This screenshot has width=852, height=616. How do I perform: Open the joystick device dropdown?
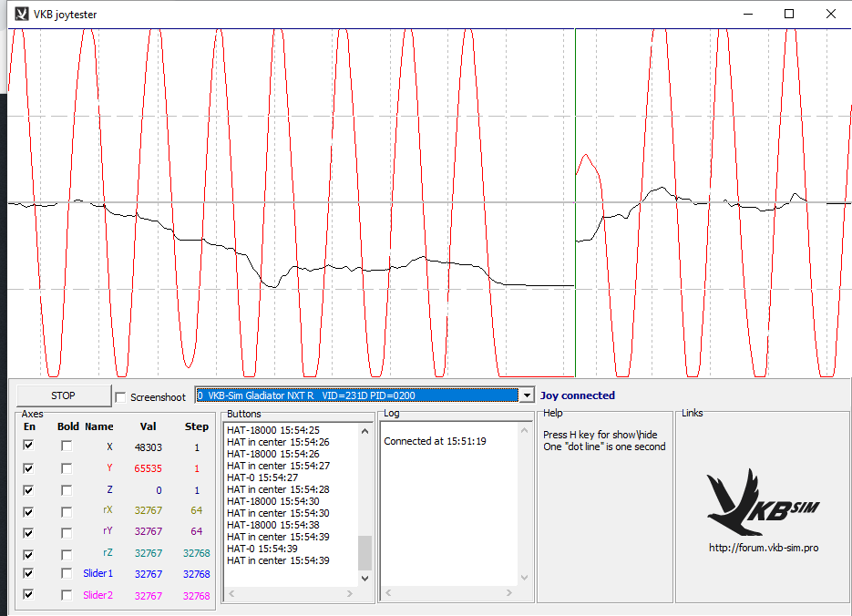tap(526, 395)
